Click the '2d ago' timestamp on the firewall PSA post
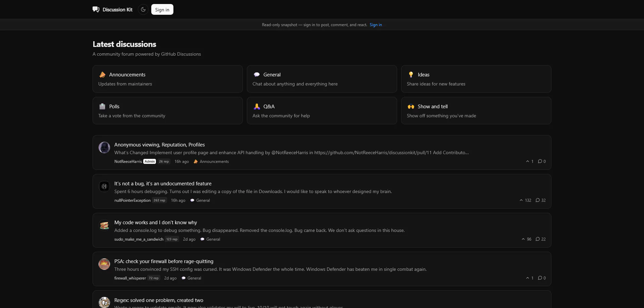The image size is (644, 308). [x=170, y=278]
